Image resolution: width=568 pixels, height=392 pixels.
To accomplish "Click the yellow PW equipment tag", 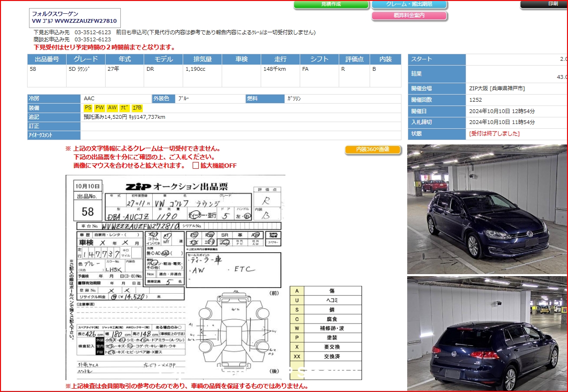I will 99,108.
